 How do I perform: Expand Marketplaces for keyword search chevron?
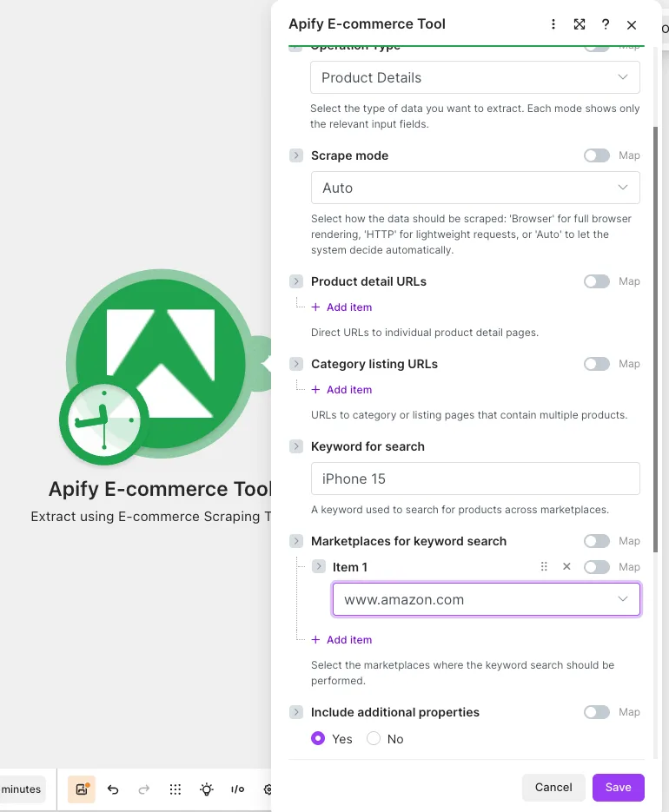296,541
